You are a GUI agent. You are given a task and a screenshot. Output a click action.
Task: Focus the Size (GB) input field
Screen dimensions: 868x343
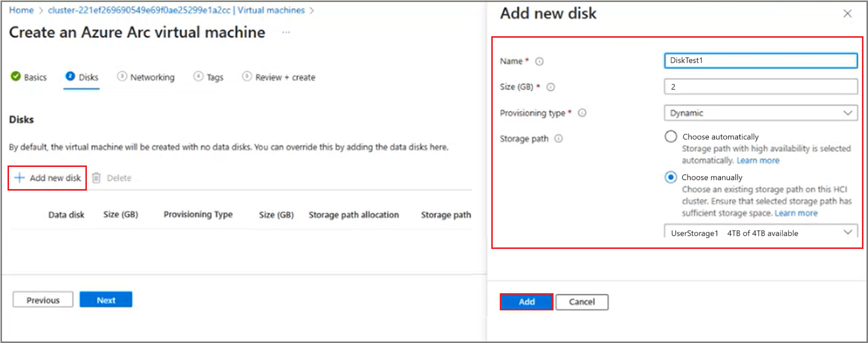coord(761,87)
